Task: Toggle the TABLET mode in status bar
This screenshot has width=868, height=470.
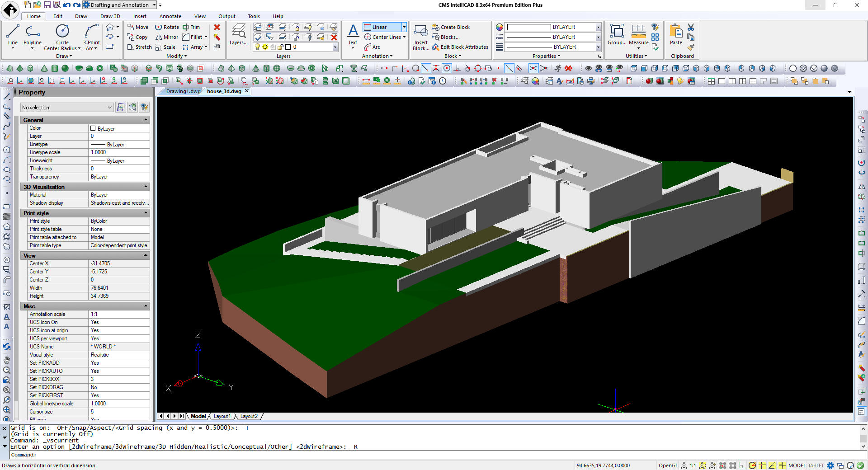Action: point(816,465)
